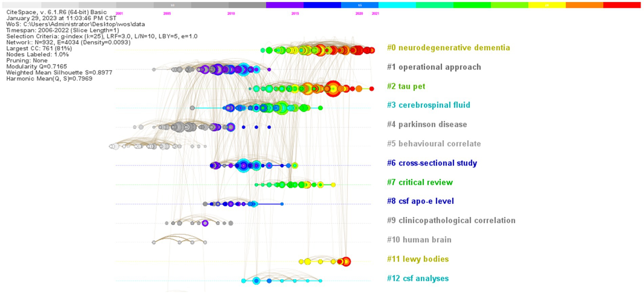Viewport: 644px width, 294px height.
Task: Click the red segment of the color bar
Action: tap(622, 5)
